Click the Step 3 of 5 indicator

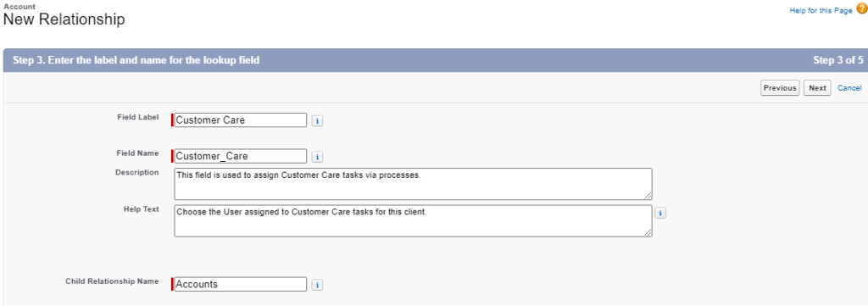click(837, 60)
